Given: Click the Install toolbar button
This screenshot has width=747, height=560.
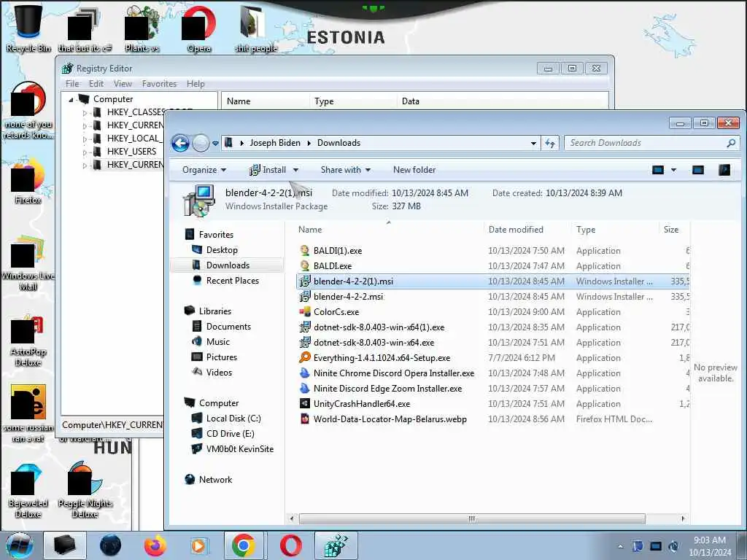Looking at the screenshot, I should pos(268,170).
